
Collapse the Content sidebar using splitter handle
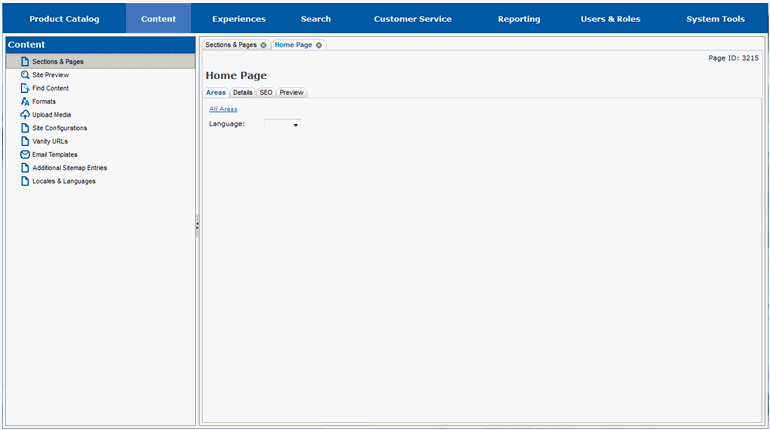pyautogui.click(x=197, y=226)
